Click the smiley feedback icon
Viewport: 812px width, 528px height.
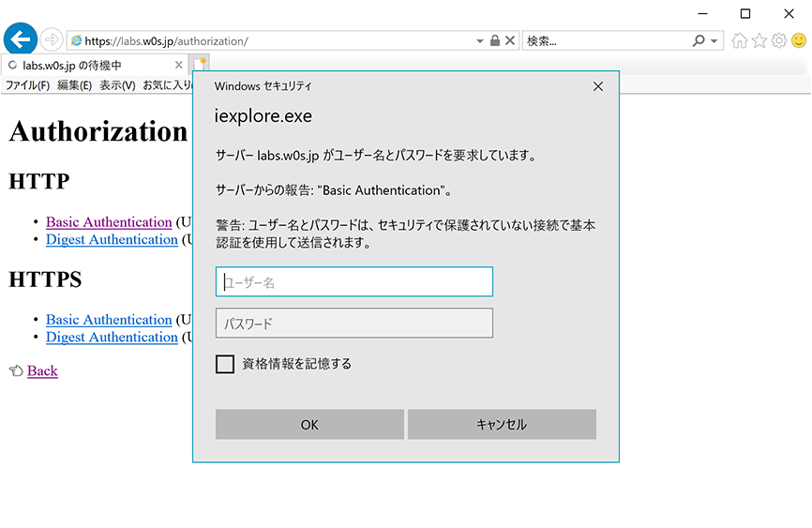tap(799, 41)
